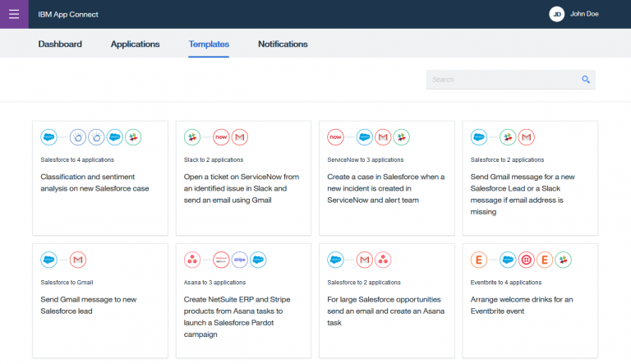The height and width of the screenshot is (364, 631).
Task: Click Gmail icon in ServiceNow to 3 applications card
Action: [383, 137]
